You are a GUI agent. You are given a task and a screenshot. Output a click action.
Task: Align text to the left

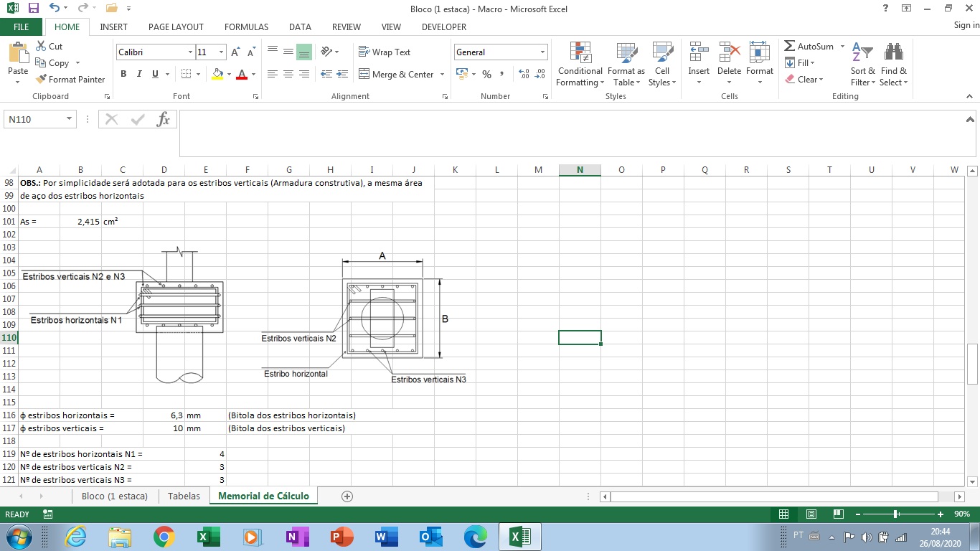pos(272,74)
